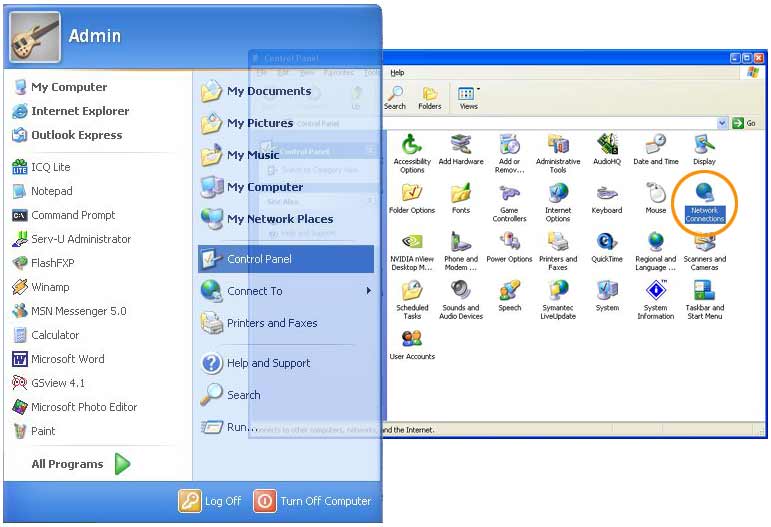Open MSN Messenger 5.0
This screenshot has height=527, width=771.
[x=70, y=311]
